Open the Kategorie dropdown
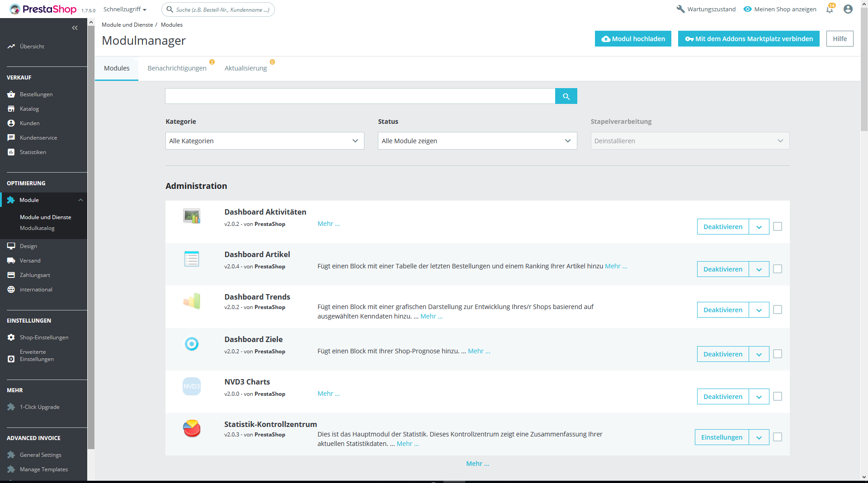 tap(265, 141)
